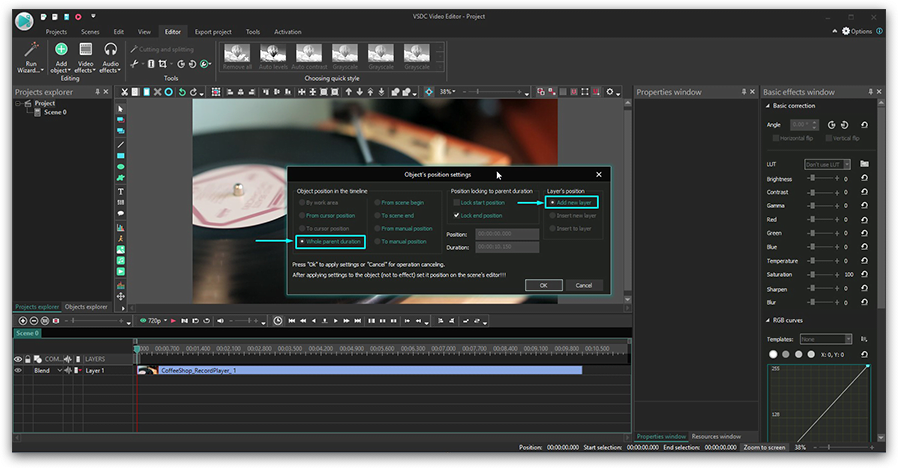Image resolution: width=898 pixels, height=468 pixels.
Task: Reset the Brightness value
Action: [x=864, y=179]
